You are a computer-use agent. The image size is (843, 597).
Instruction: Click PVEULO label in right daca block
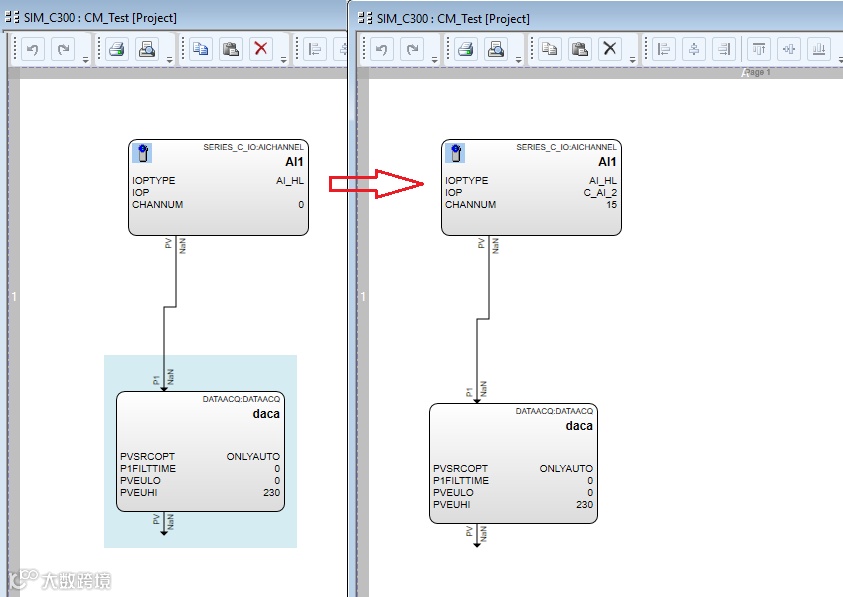tap(453, 493)
